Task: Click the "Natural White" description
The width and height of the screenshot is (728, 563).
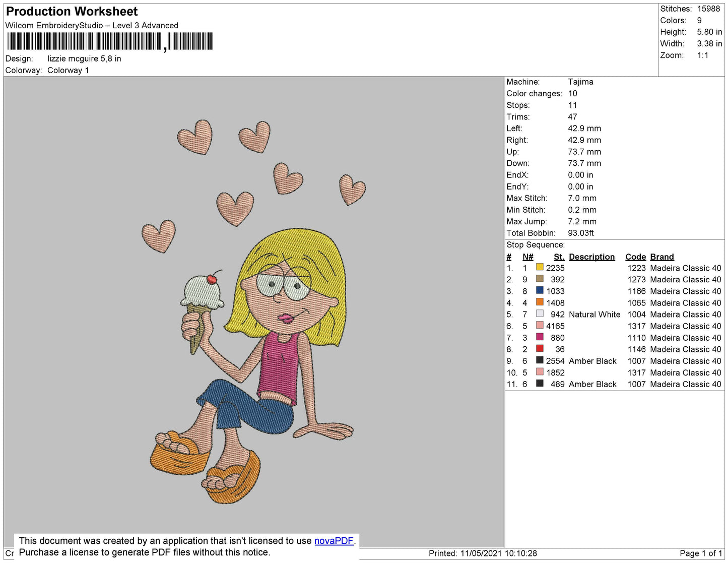Action: coord(594,314)
